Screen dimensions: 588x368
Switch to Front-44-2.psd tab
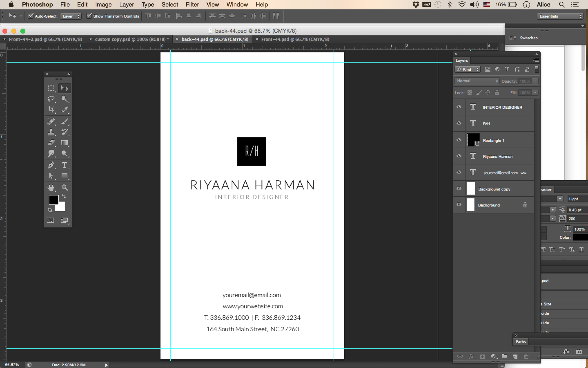tap(45, 39)
